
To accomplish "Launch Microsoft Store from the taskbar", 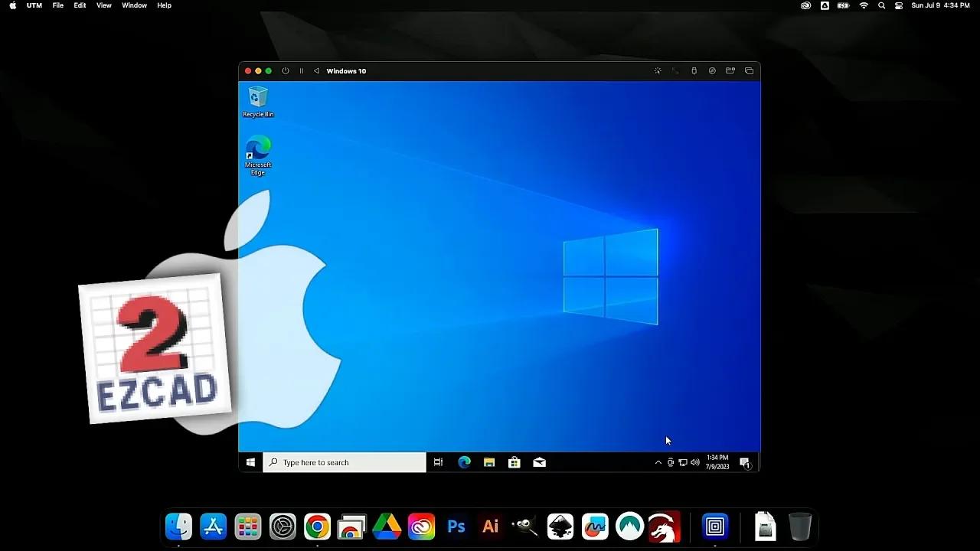I will click(514, 462).
